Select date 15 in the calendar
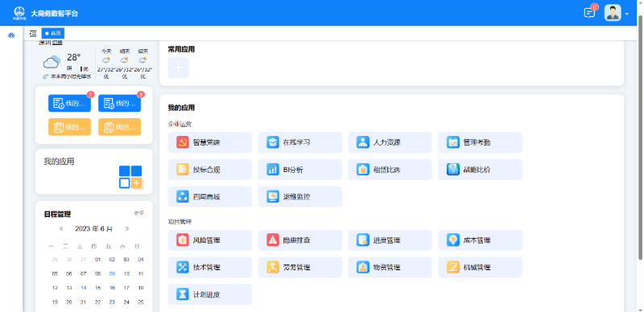The width and height of the screenshot is (644, 312). click(x=97, y=288)
